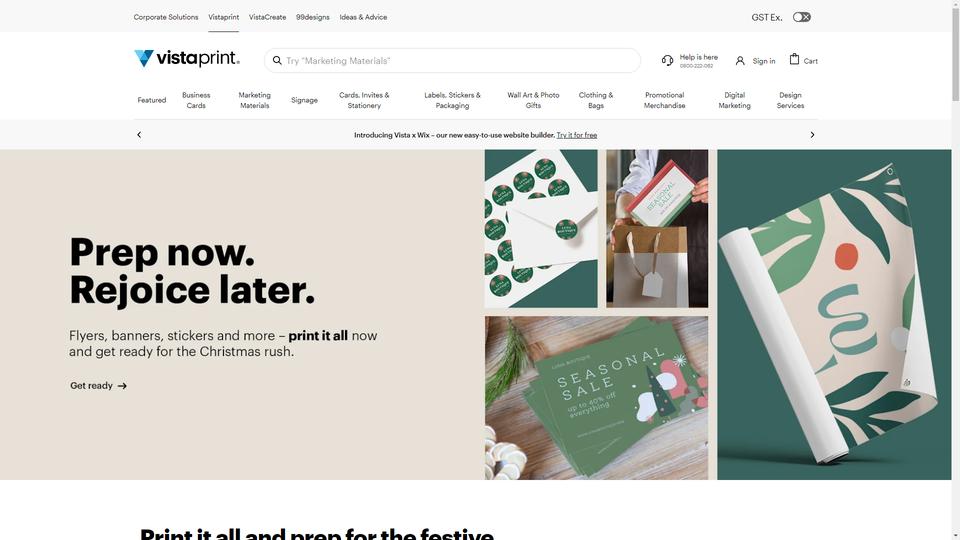Show previous announcement with left chevron
This screenshot has height=540, width=960.
(139, 135)
